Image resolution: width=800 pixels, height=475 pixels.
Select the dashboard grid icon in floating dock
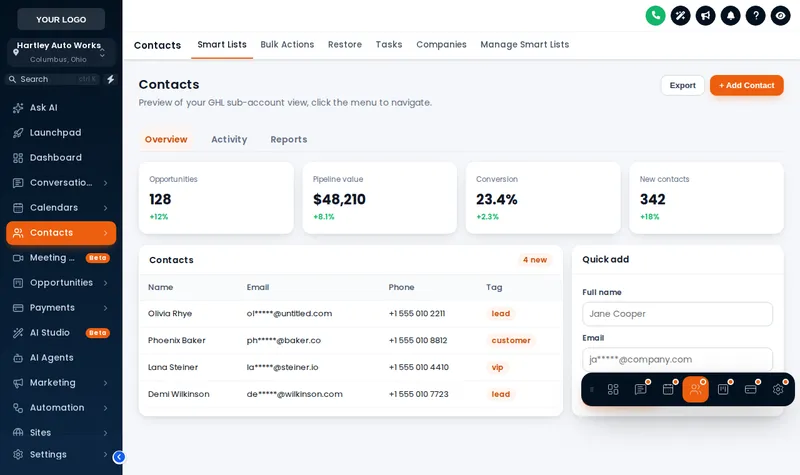coord(613,389)
